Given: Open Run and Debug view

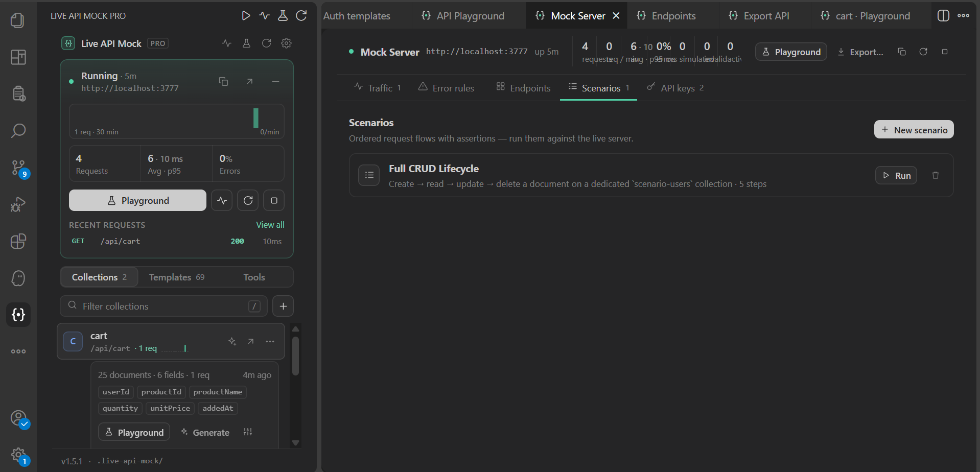Looking at the screenshot, I should [x=18, y=204].
